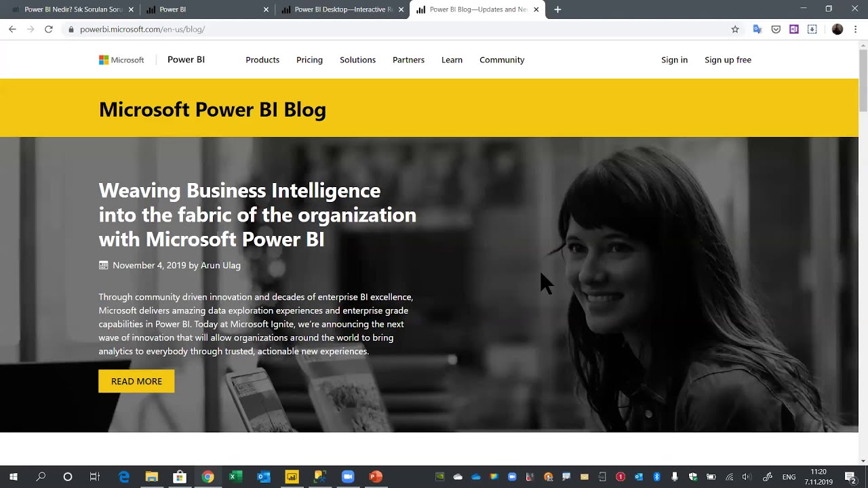This screenshot has height=488, width=868.
Task: Open the Pricing page
Action: pos(309,60)
